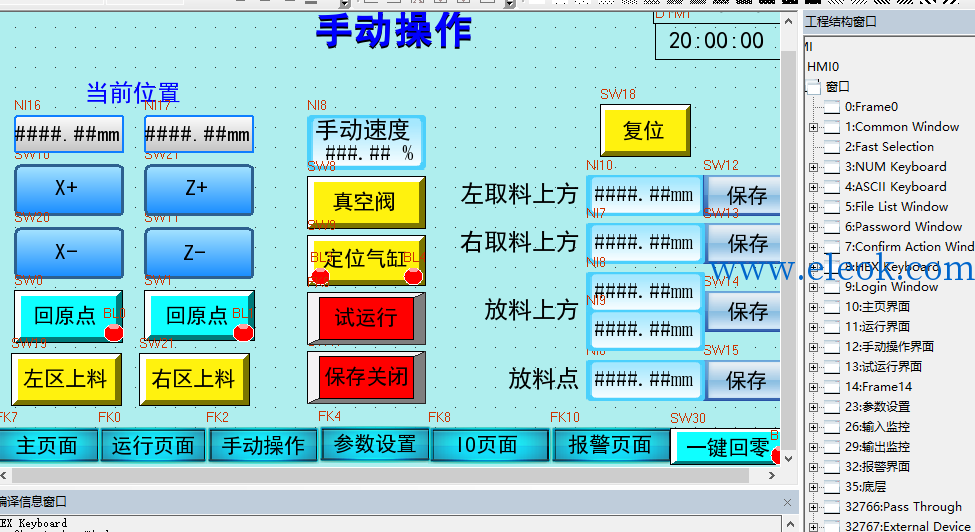This screenshot has width=975, height=532.
Task: Click the 真空阀 switch button
Action: point(366,202)
